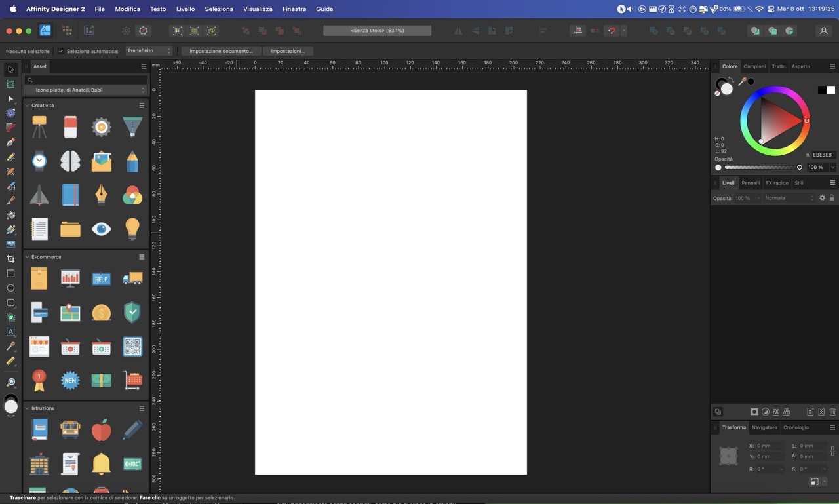Click the delete layer trash icon
Screen dimensions: 839x504
click(x=832, y=412)
